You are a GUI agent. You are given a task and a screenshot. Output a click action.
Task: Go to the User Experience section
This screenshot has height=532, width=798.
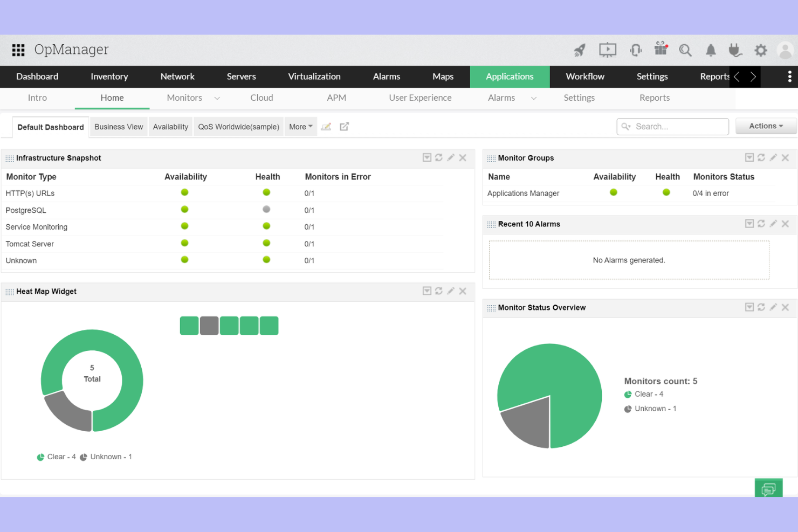420,98
